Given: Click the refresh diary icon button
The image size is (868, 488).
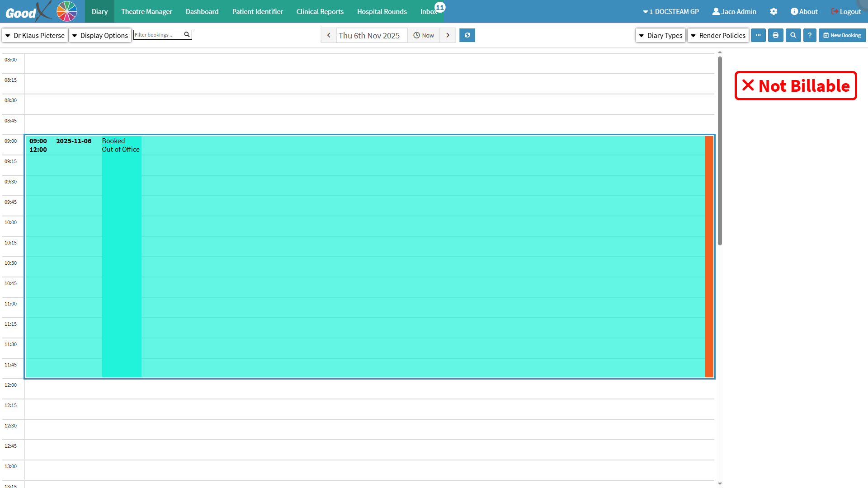Looking at the screenshot, I should click(x=467, y=35).
